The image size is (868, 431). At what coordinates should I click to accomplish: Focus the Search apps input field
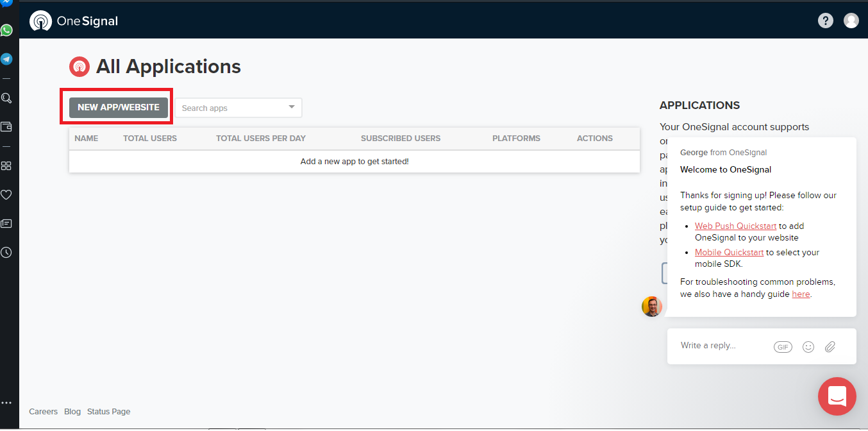pos(238,108)
